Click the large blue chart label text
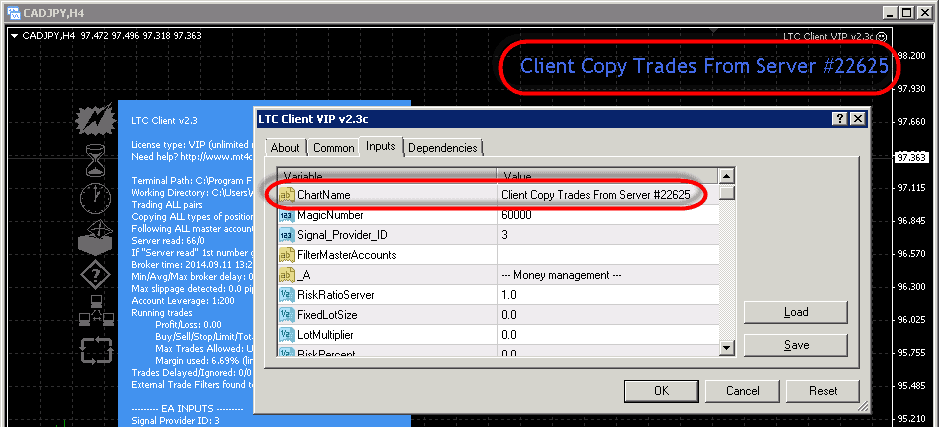 tap(704, 66)
